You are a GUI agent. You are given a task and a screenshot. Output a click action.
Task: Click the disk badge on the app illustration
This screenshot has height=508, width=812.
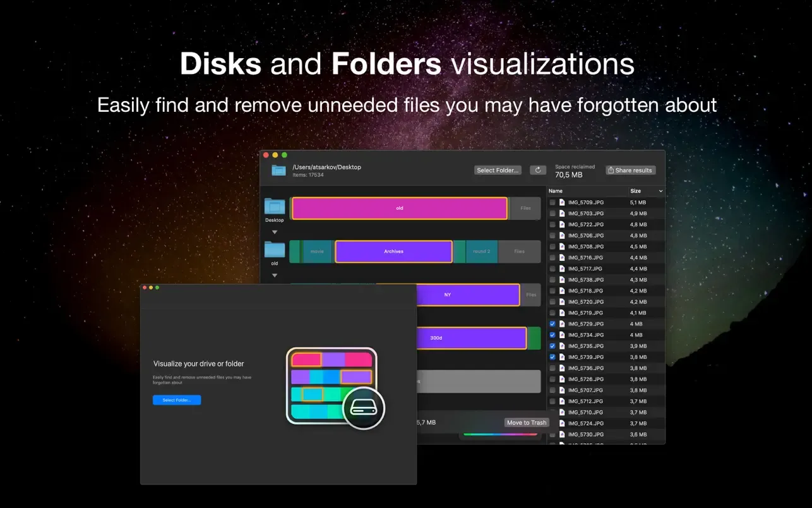coord(364,408)
